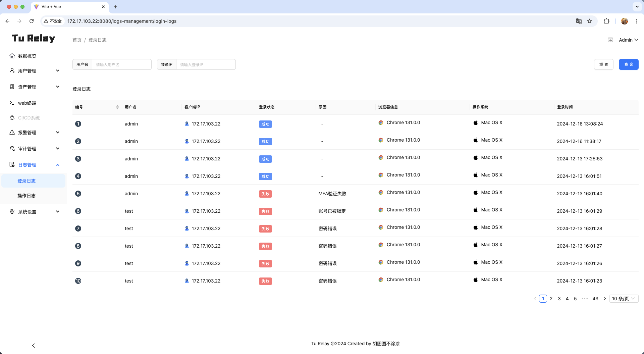Click the blue 查询 button
This screenshot has height=354, width=644.
coord(628,64)
